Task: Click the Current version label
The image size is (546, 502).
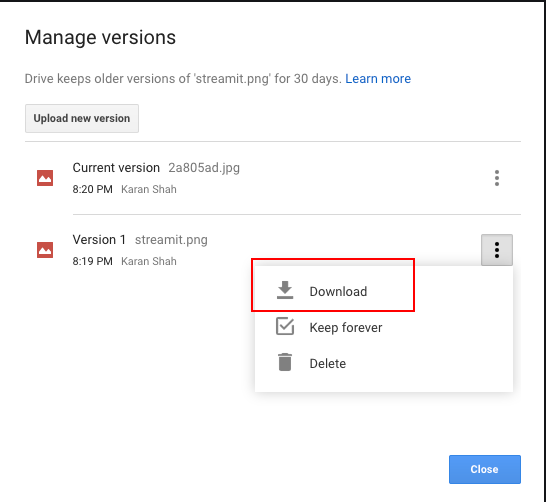Action: click(116, 168)
